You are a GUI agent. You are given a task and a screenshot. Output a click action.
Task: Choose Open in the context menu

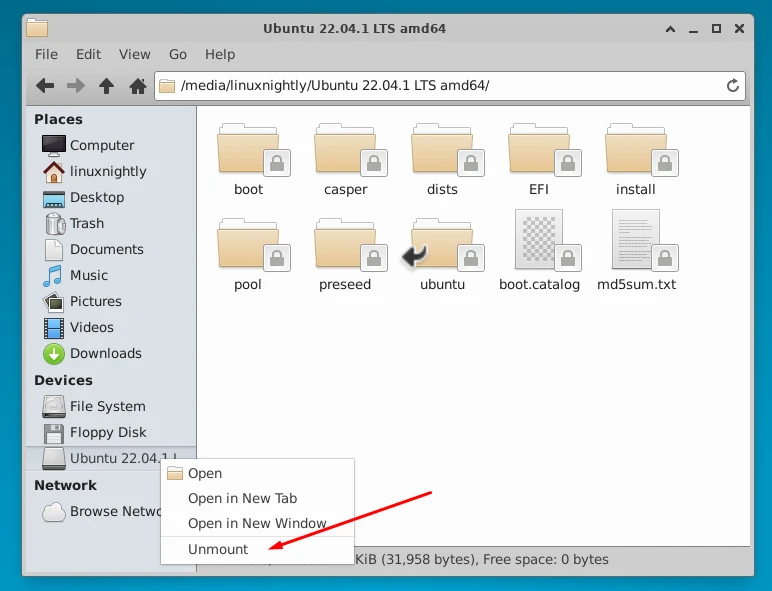click(x=257, y=473)
